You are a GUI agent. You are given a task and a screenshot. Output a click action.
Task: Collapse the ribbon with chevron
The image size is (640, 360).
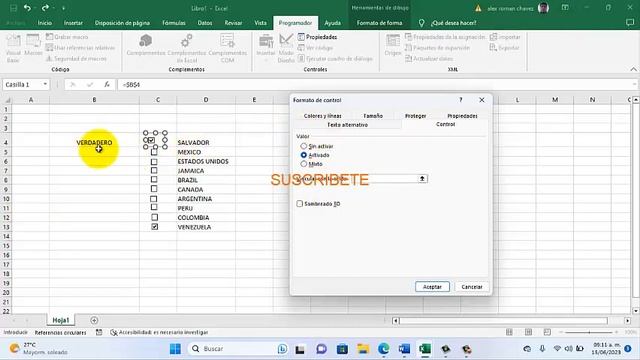633,69
